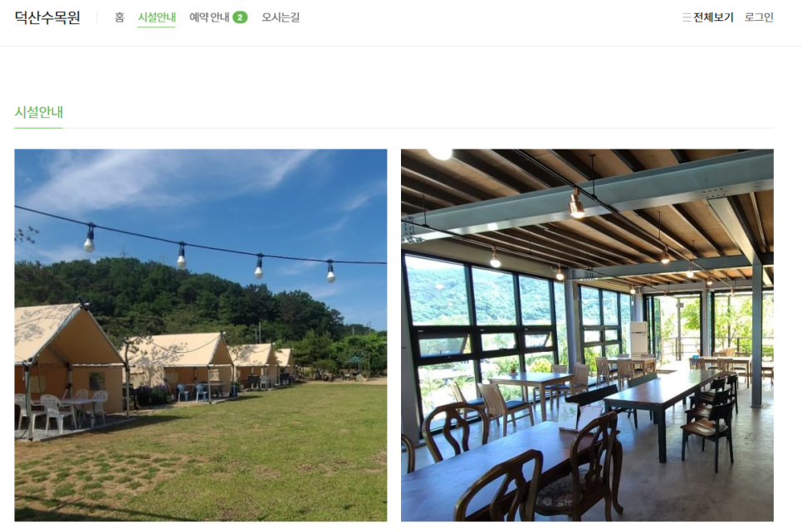Click the 전체보기 text label
Viewport: 802px width, 532px height.
coord(713,17)
